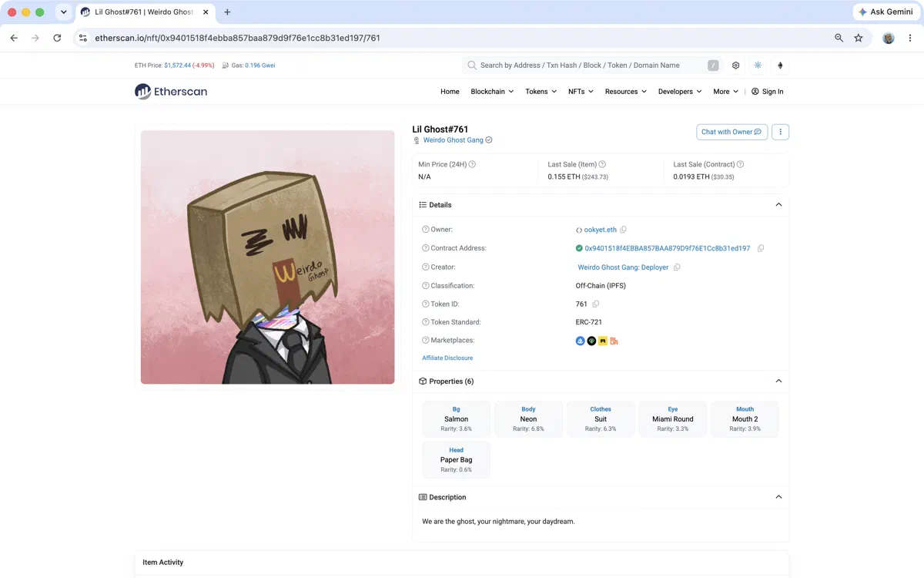
Task: Click the help icon beside Owner
Action: click(425, 230)
